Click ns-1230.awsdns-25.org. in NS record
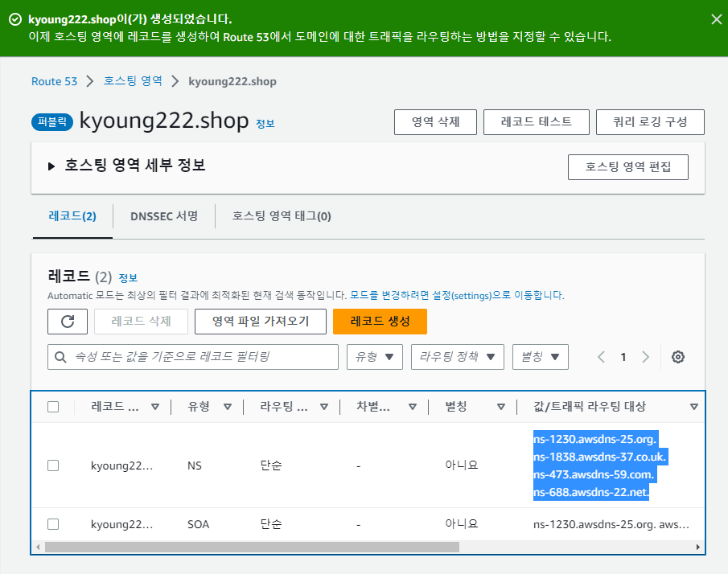Viewport: 728px width, 574px height. tap(595, 439)
